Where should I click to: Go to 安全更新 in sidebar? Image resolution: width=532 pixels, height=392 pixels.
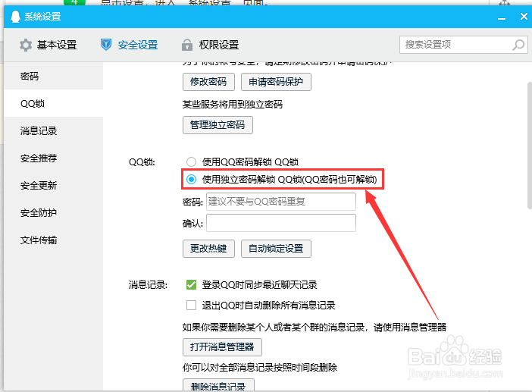[54, 185]
